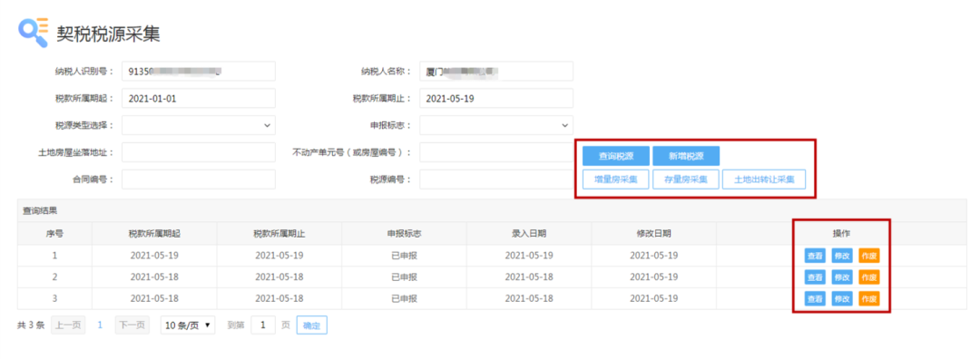Select page number 1 in pagination
Screen dimensions: 980x359
coord(100,325)
